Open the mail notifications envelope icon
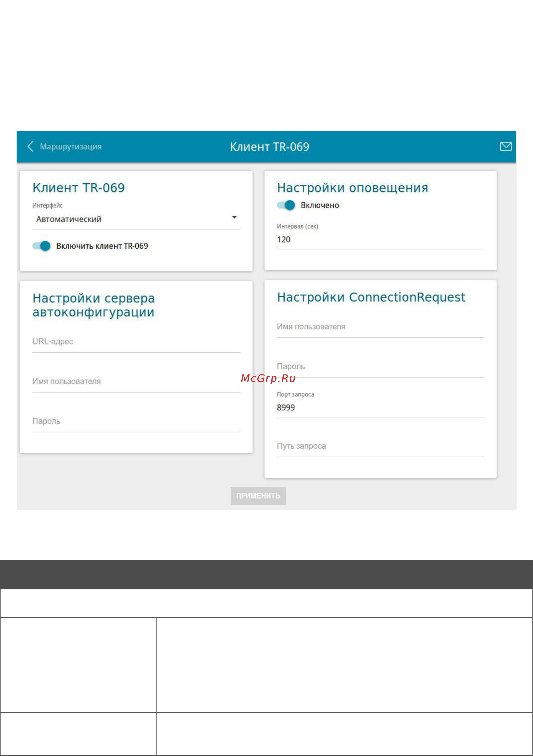This screenshot has width=533, height=756. point(506,147)
